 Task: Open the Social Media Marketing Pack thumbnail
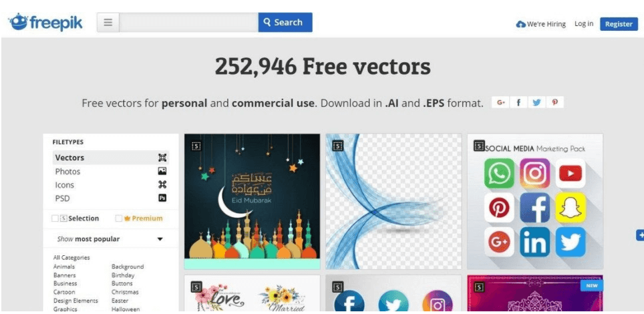pos(534,201)
